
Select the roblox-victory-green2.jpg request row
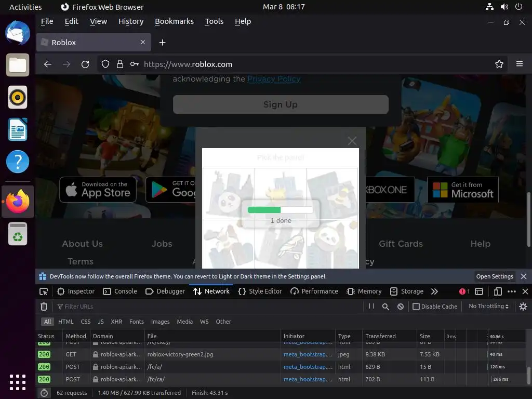pyautogui.click(x=282, y=354)
